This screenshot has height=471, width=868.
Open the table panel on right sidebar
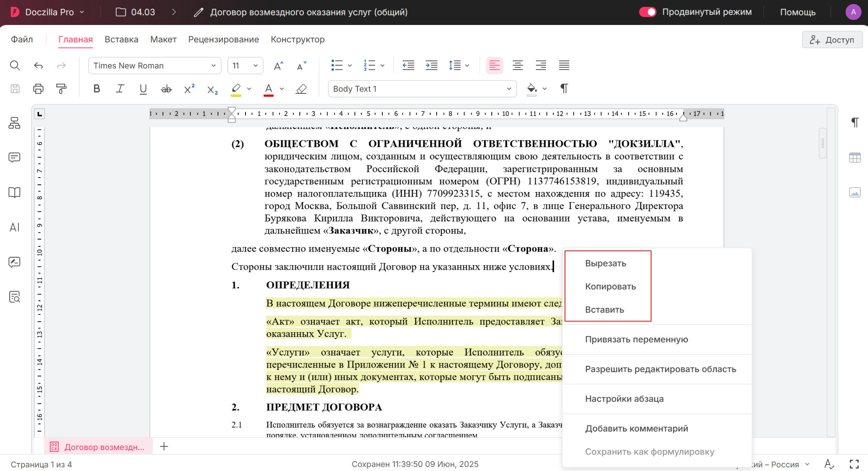tap(855, 158)
